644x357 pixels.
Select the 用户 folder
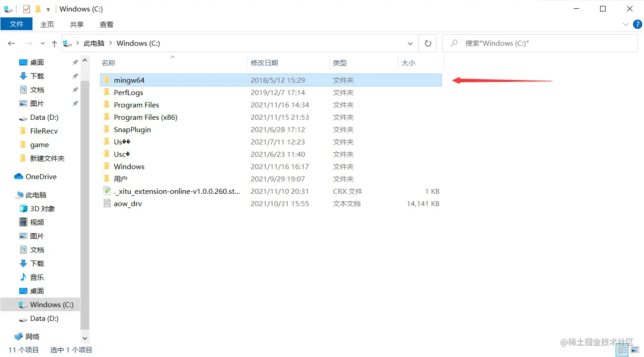(271, 179)
